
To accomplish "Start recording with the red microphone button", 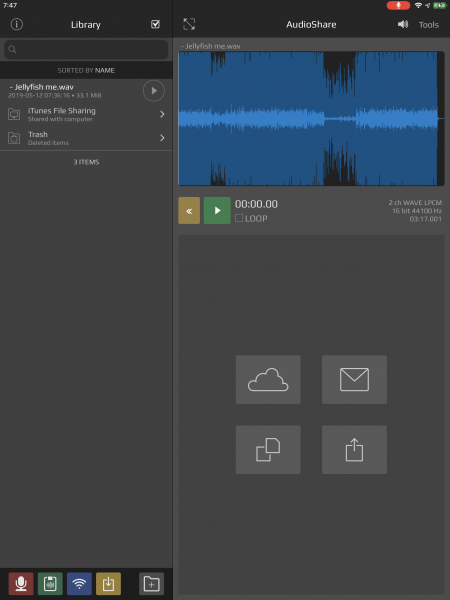I will click(x=21, y=584).
